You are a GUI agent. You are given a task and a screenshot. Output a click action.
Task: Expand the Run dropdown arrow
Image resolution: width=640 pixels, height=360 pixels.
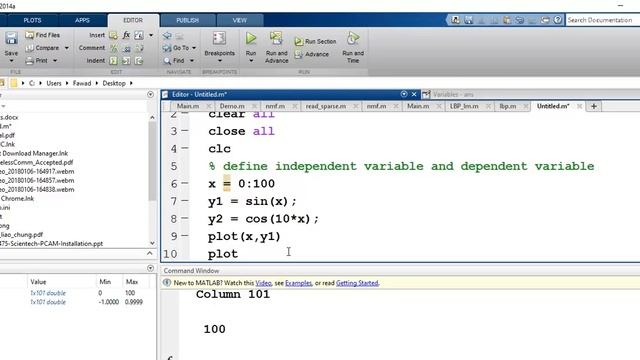click(251, 61)
